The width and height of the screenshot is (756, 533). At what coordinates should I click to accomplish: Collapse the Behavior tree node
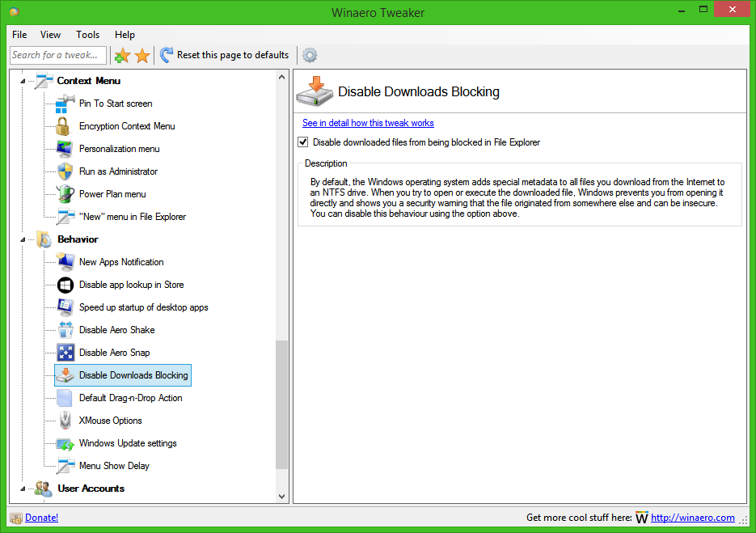(x=23, y=239)
